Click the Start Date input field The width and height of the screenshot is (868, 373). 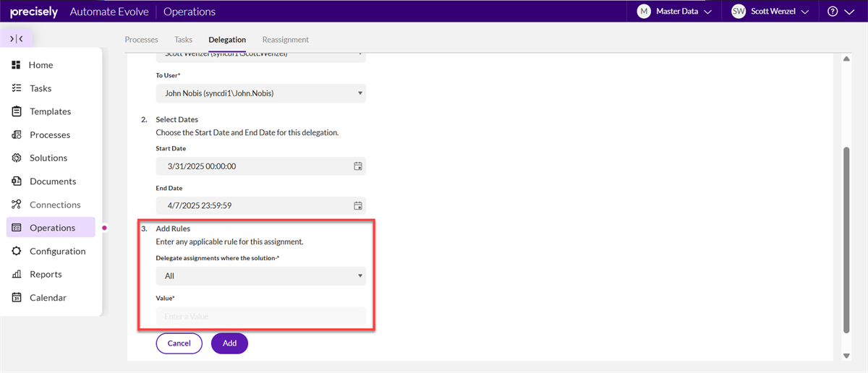pos(261,166)
